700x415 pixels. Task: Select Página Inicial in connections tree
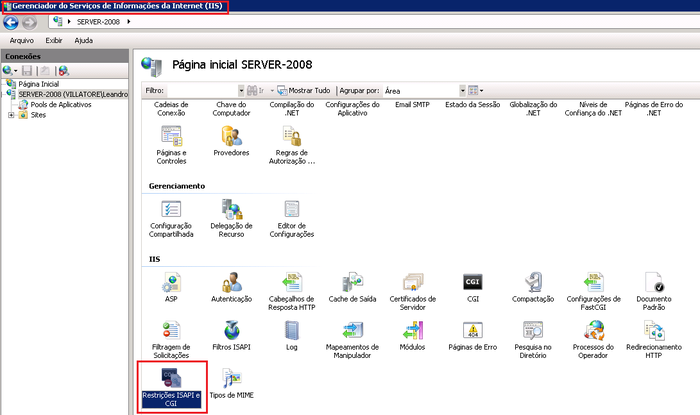[38, 84]
